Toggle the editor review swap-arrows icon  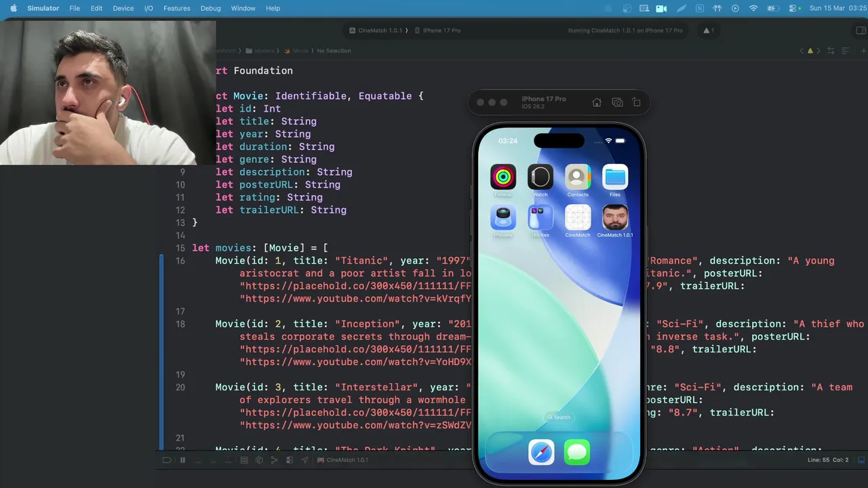pyautogui.click(x=831, y=51)
